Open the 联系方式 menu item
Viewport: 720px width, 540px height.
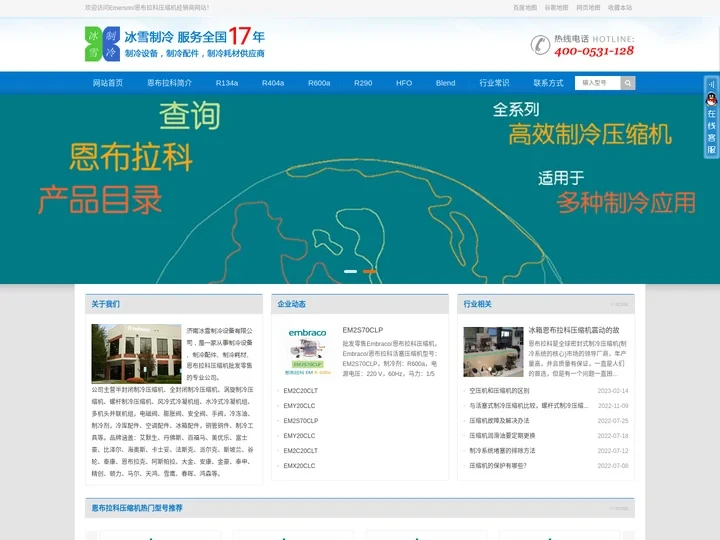click(x=548, y=83)
